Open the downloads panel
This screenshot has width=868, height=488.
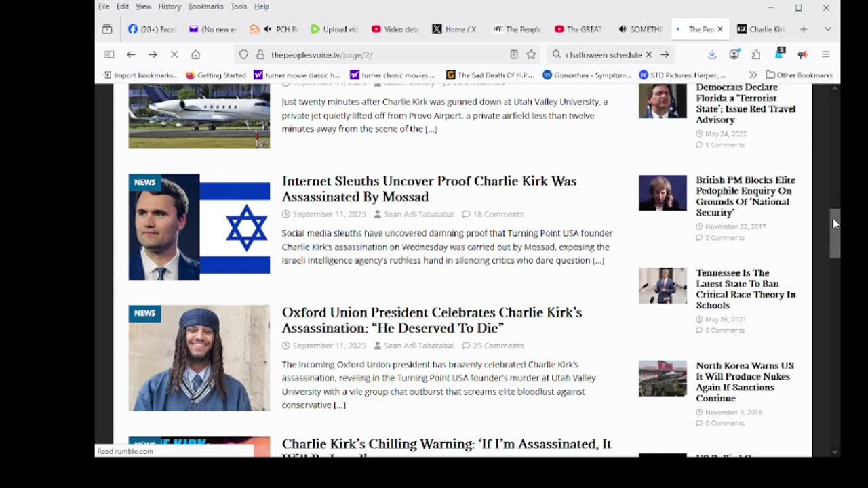click(x=712, y=54)
